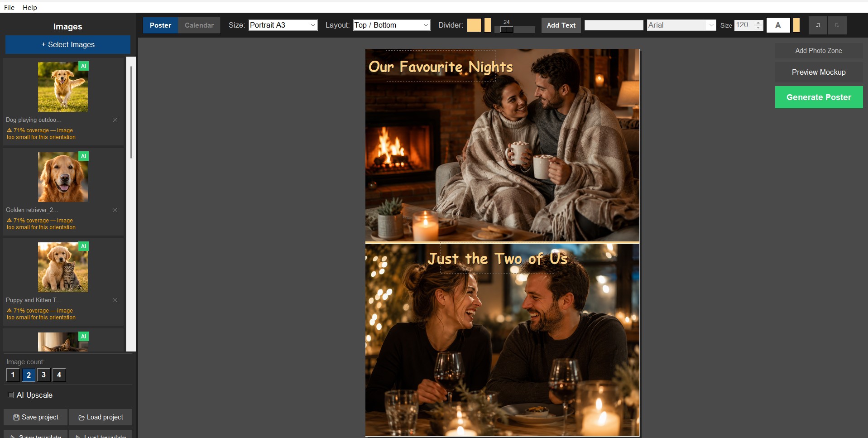Open the File menu
868x438 pixels.
point(9,7)
